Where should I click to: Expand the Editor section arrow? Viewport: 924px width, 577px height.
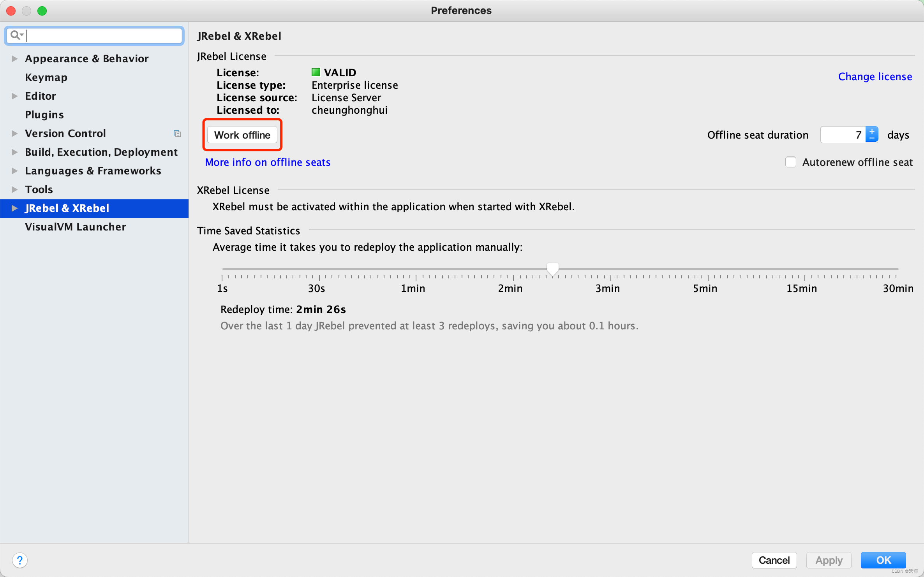click(15, 96)
